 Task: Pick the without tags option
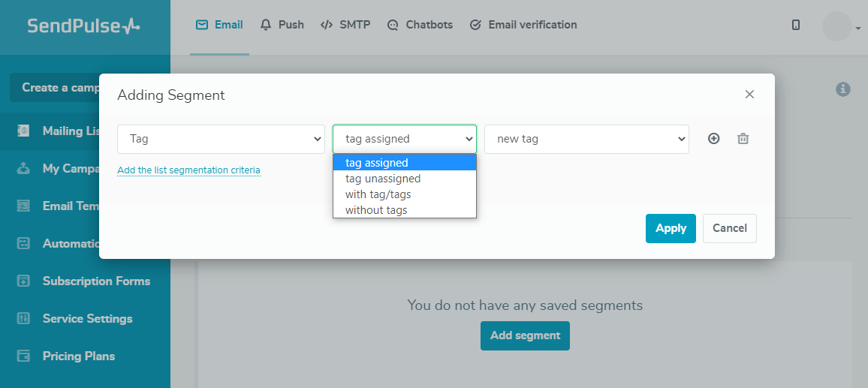376,210
